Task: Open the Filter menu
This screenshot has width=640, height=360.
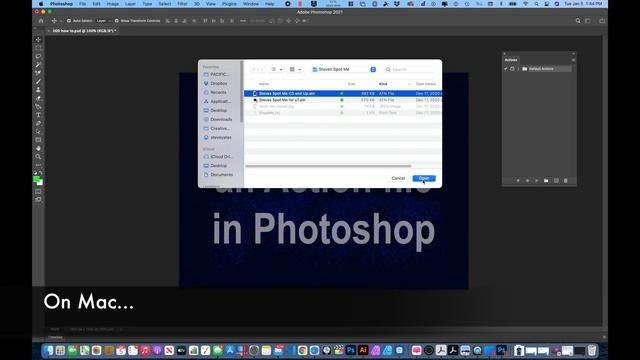Action: (x=182, y=4)
